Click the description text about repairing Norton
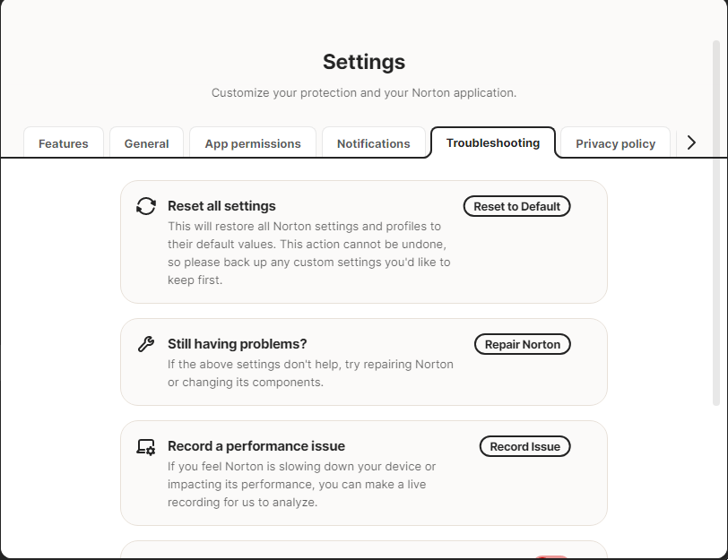Viewport: 728px width, 560px height. [x=310, y=374]
